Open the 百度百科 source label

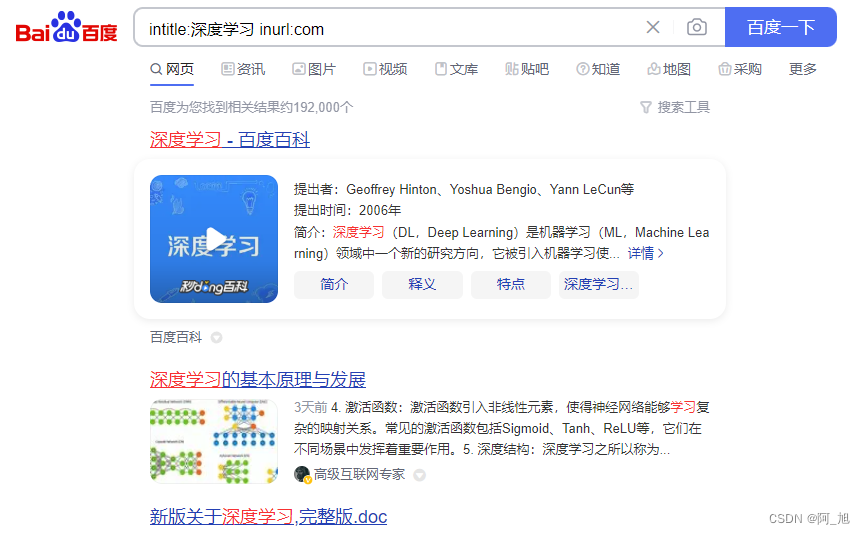pos(176,337)
